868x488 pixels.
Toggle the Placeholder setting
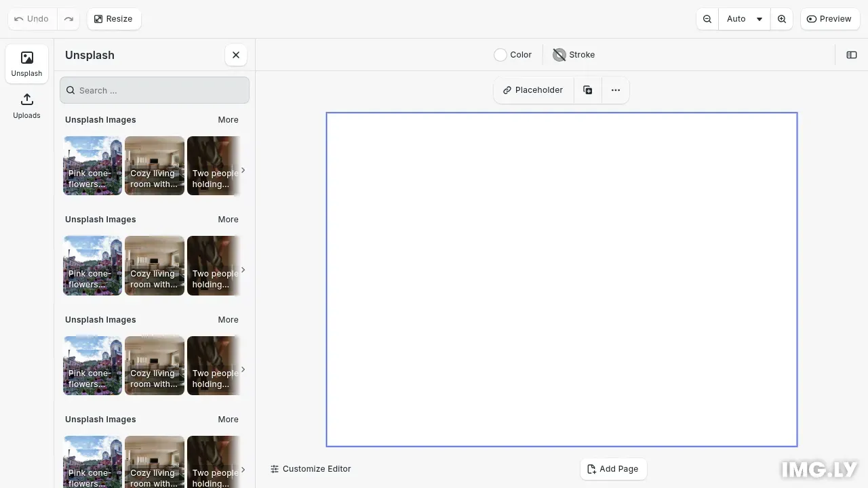click(x=532, y=89)
